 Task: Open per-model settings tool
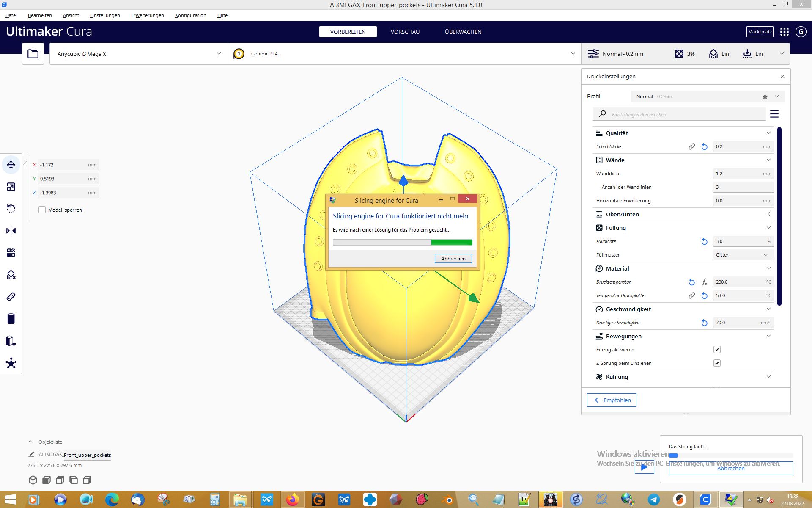click(11, 253)
